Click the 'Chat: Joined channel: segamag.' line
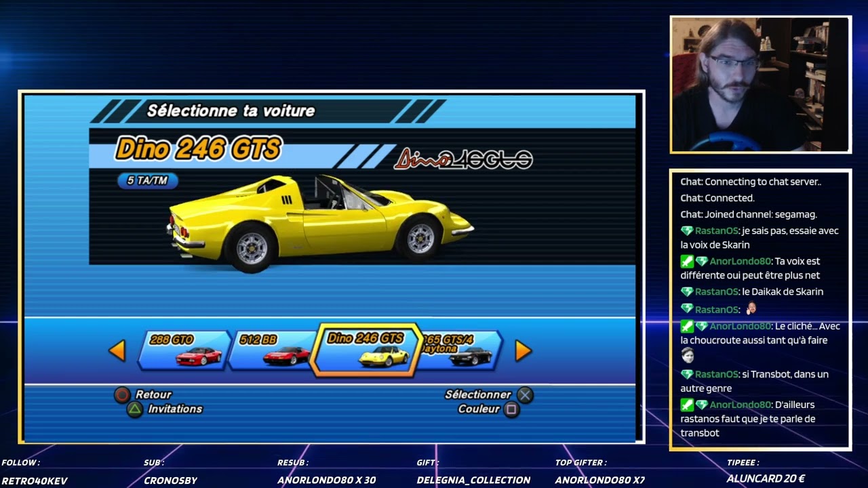The image size is (868, 488). pyautogui.click(x=749, y=214)
